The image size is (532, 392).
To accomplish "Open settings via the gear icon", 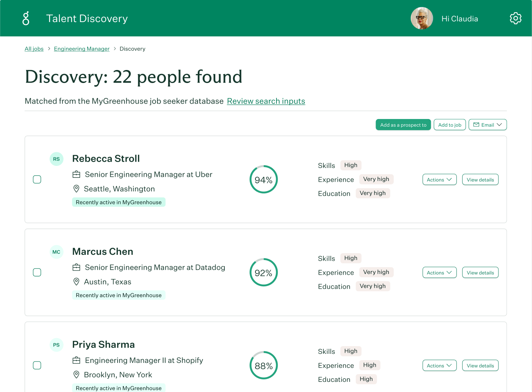I will 516,18.
